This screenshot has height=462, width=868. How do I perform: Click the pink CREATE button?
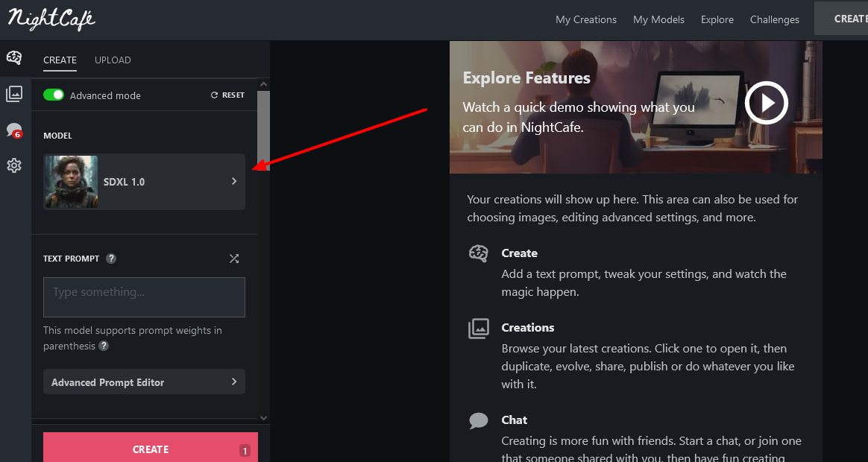coord(151,448)
